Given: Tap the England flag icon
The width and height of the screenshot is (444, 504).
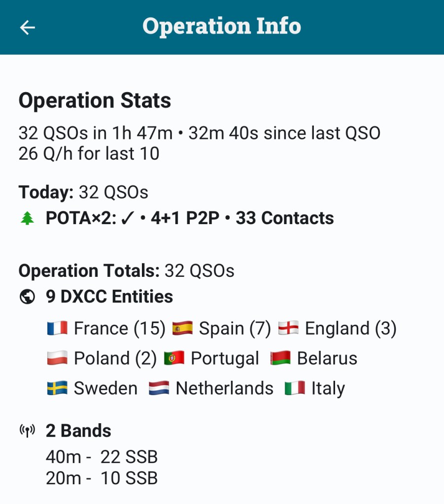Looking at the screenshot, I should coord(288,329).
